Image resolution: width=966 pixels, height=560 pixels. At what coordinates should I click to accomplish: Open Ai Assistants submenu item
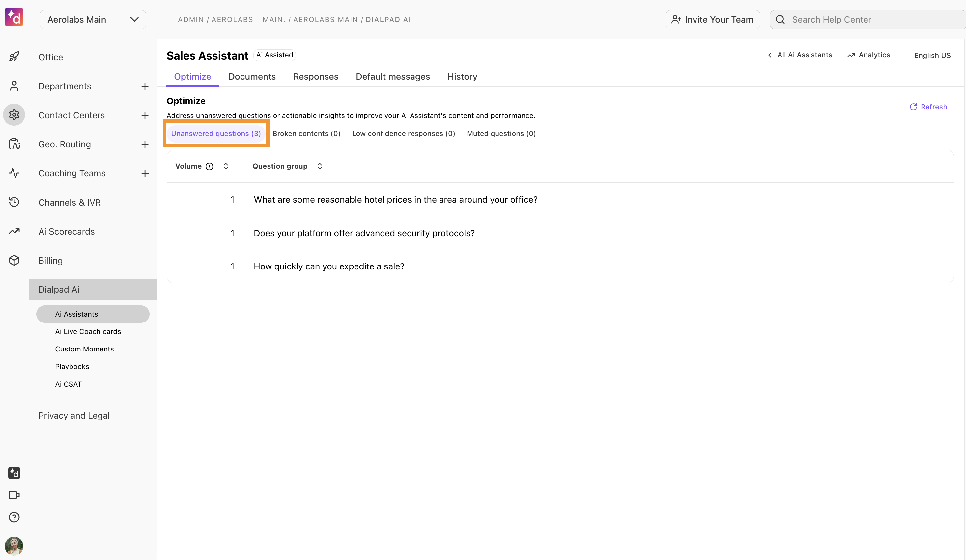93,314
